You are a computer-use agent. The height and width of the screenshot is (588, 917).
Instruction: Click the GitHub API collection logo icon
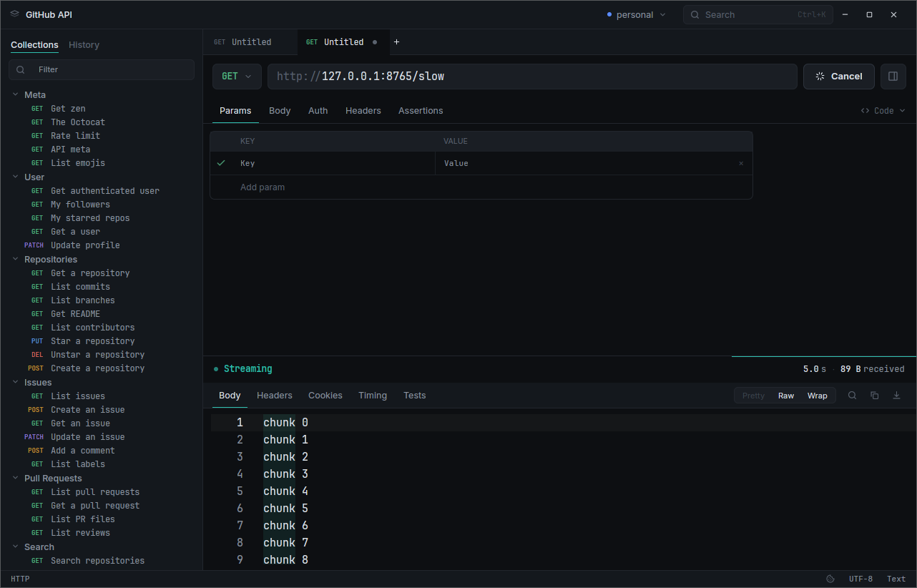click(15, 14)
